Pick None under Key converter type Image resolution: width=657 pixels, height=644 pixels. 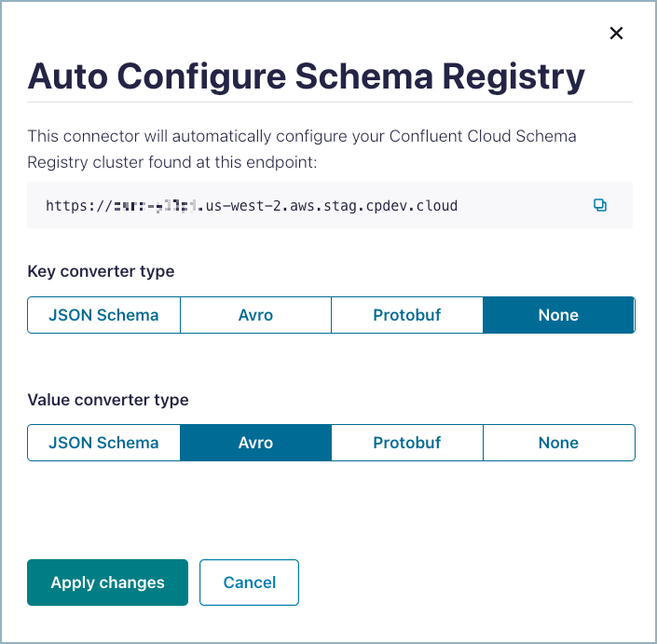(x=558, y=315)
